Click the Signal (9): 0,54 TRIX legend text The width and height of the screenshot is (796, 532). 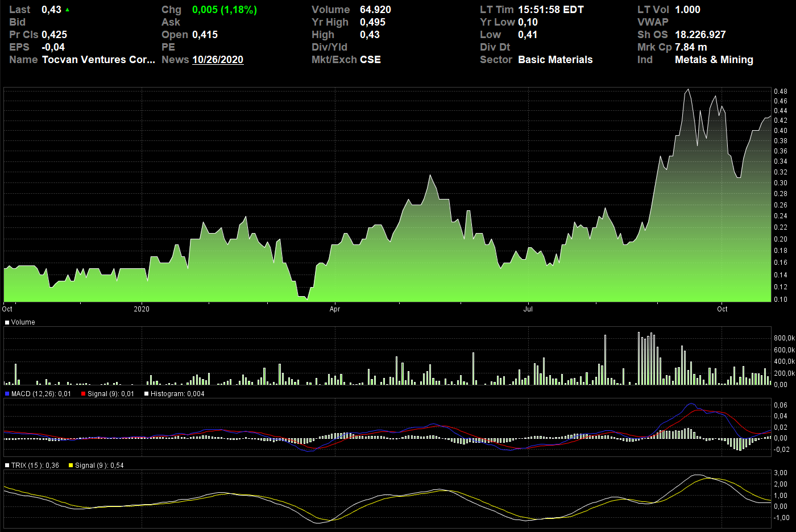pyautogui.click(x=100, y=465)
